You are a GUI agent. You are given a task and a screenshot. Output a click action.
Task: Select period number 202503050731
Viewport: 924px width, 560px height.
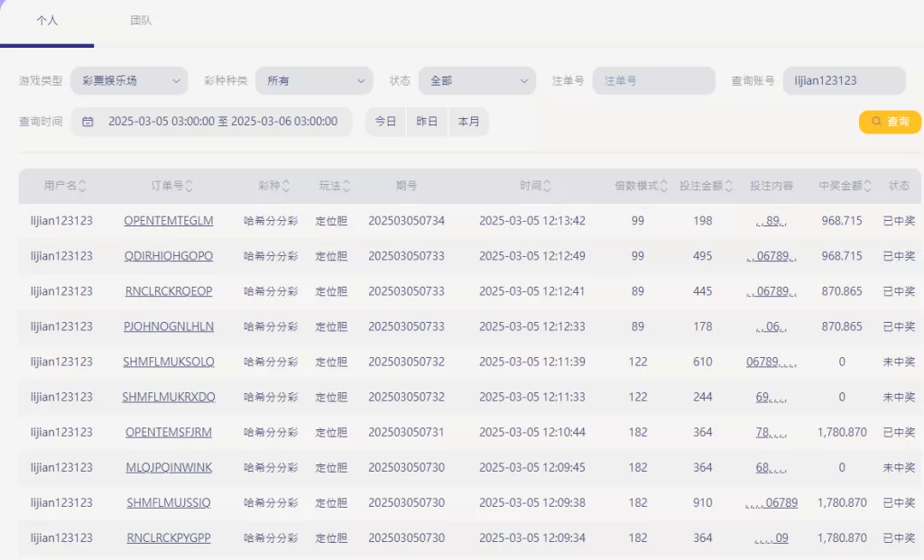coord(407,432)
